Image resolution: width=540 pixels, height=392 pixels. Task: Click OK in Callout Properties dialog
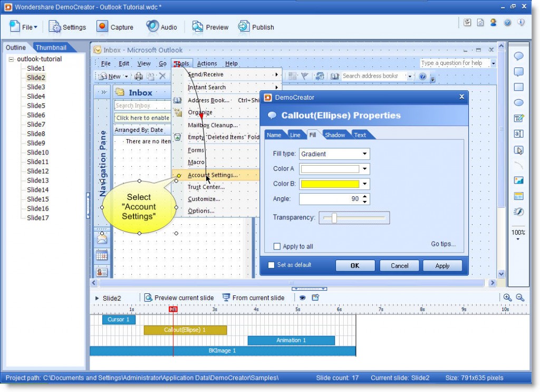(355, 265)
